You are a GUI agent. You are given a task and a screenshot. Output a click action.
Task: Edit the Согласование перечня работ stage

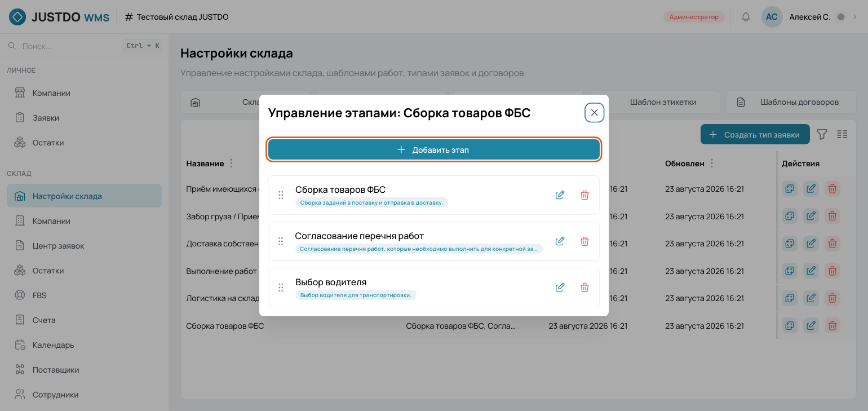click(560, 241)
